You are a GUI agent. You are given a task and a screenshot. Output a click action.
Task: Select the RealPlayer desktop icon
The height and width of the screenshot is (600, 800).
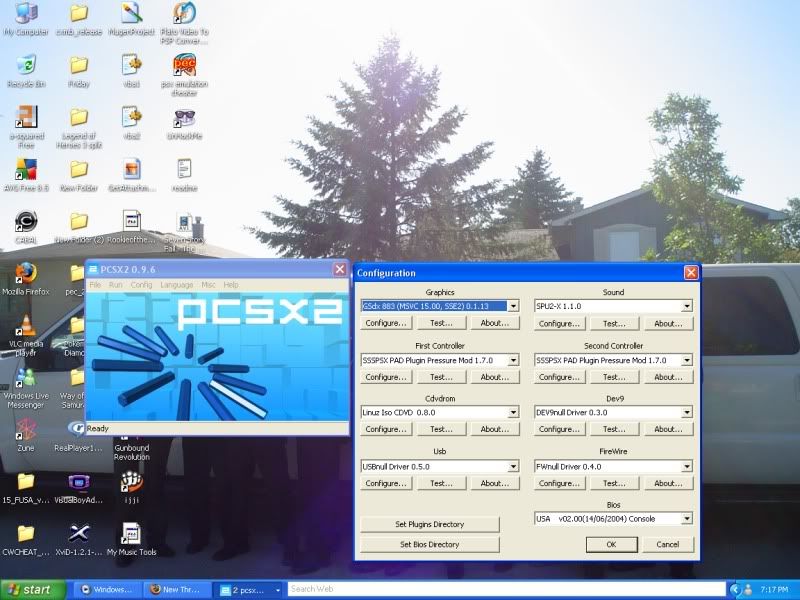point(79,436)
